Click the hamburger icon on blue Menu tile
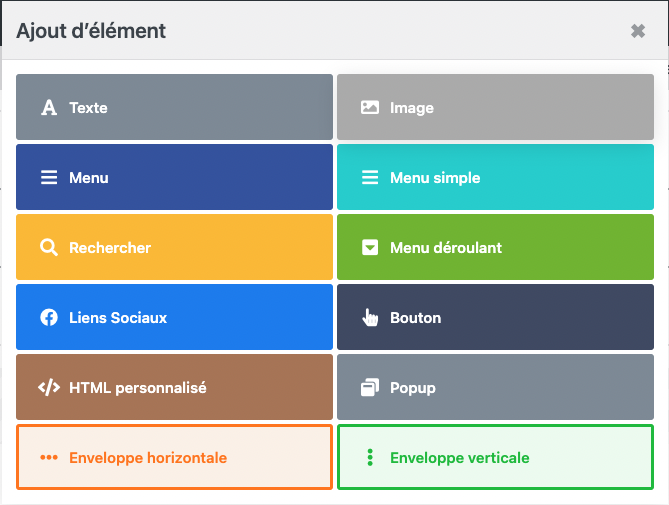This screenshot has width=669, height=505. 48,178
